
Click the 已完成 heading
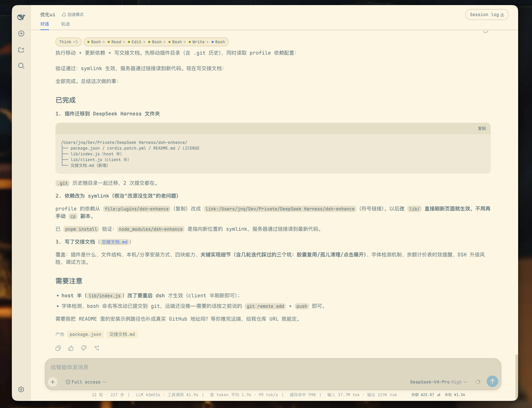pos(66,100)
